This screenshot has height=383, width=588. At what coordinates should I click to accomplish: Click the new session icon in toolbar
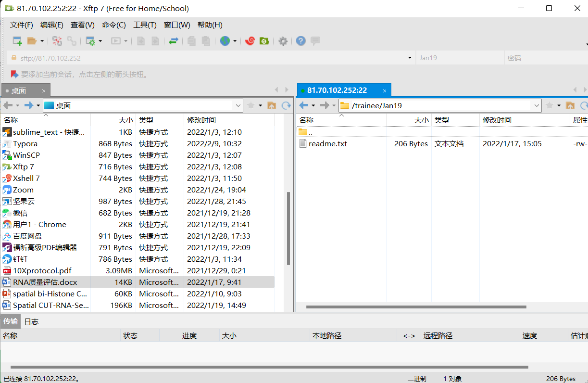(17, 41)
